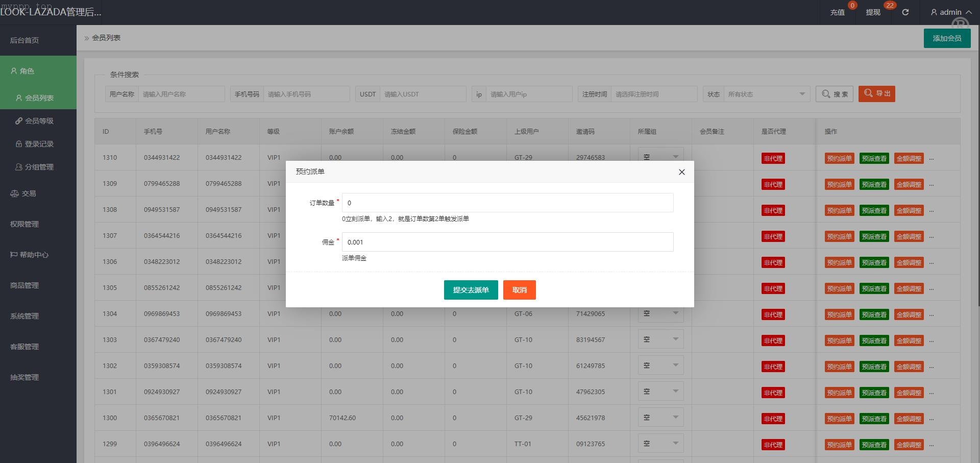
Task: Select 会员等级 in the sidebar
Action: (x=39, y=121)
